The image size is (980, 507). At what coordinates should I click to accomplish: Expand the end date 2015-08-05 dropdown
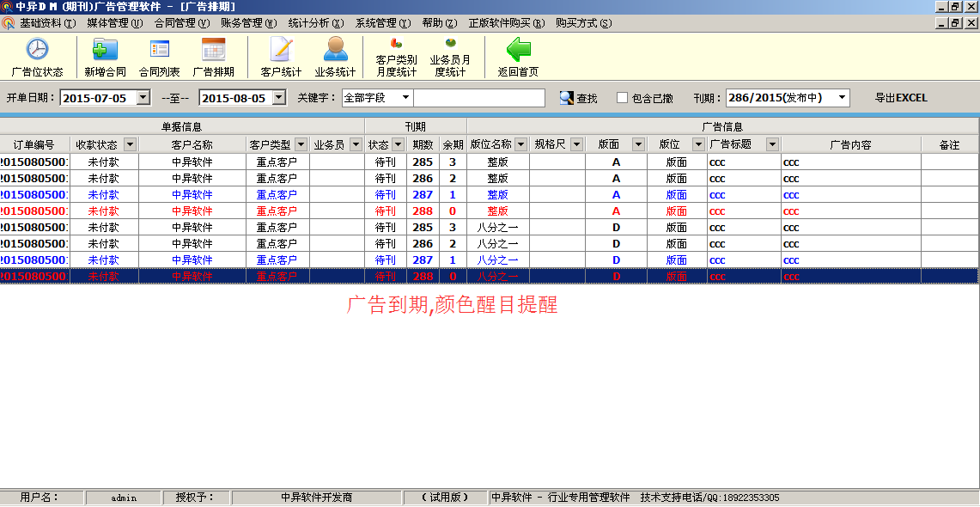click(278, 98)
